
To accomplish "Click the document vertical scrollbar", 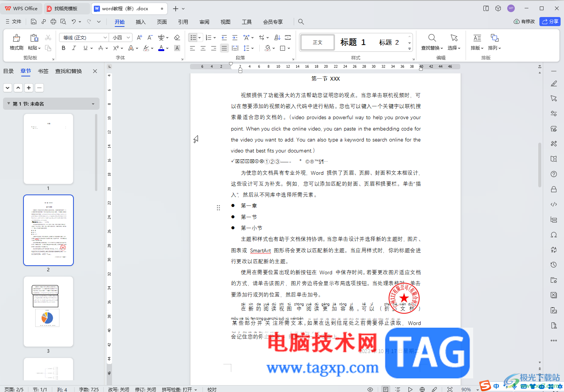I will pyautogui.click(x=540, y=165).
